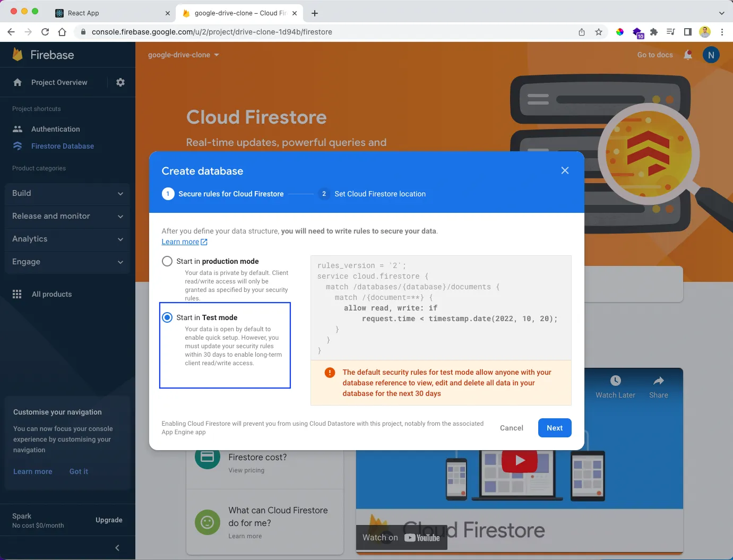Image resolution: width=733 pixels, height=560 pixels.
Task: Play the Cloud Firestore YouTube video
Action: 520,460
